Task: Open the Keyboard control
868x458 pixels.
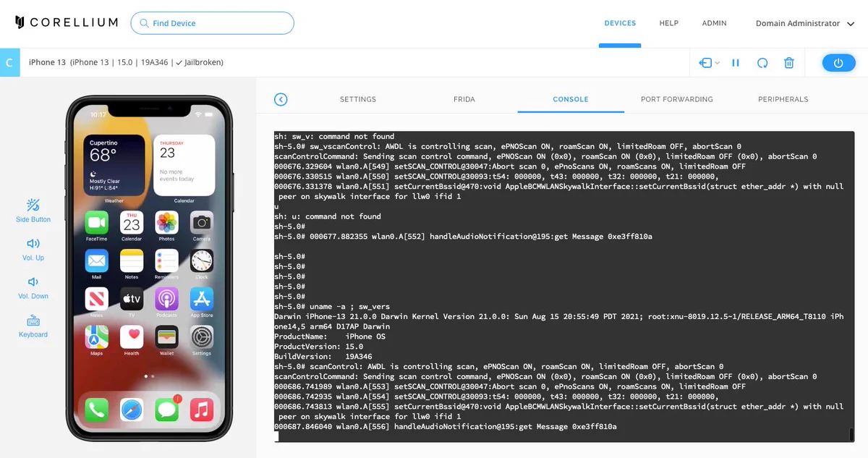Action: point(33,326)
